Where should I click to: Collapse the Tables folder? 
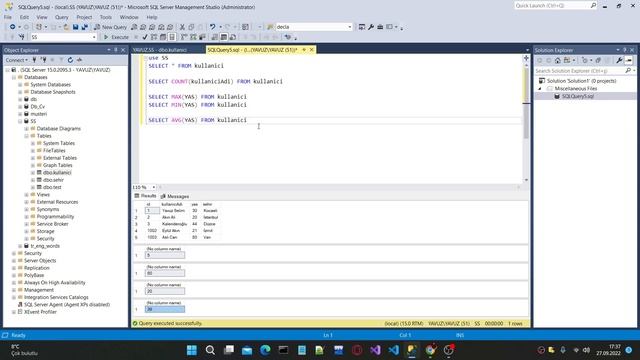(27, 136)
